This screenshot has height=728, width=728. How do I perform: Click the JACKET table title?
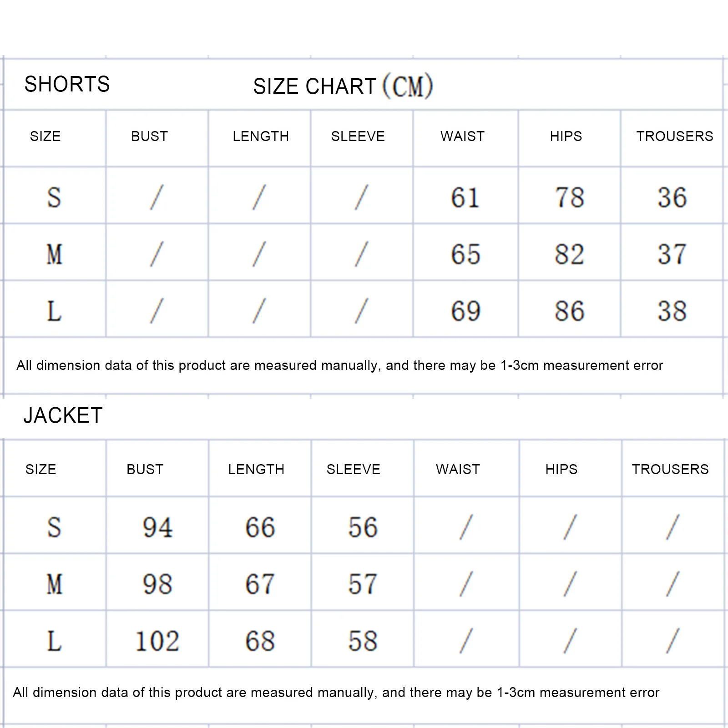click(x=63, y=415)
